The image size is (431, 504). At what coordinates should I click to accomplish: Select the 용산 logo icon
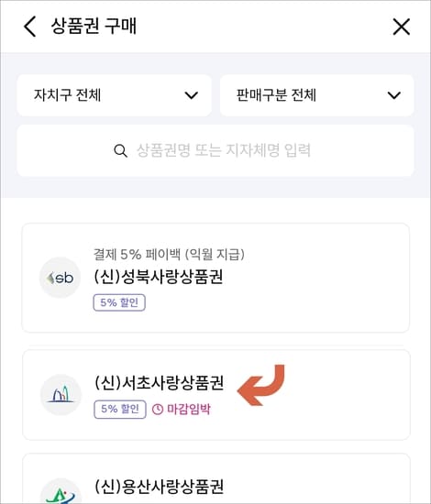[61, 492]
